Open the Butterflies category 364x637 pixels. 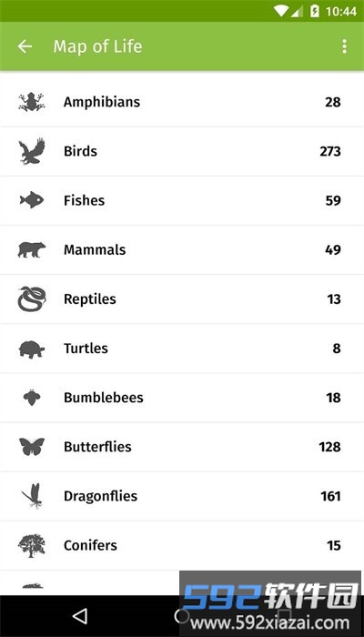(x=182, y=447)
